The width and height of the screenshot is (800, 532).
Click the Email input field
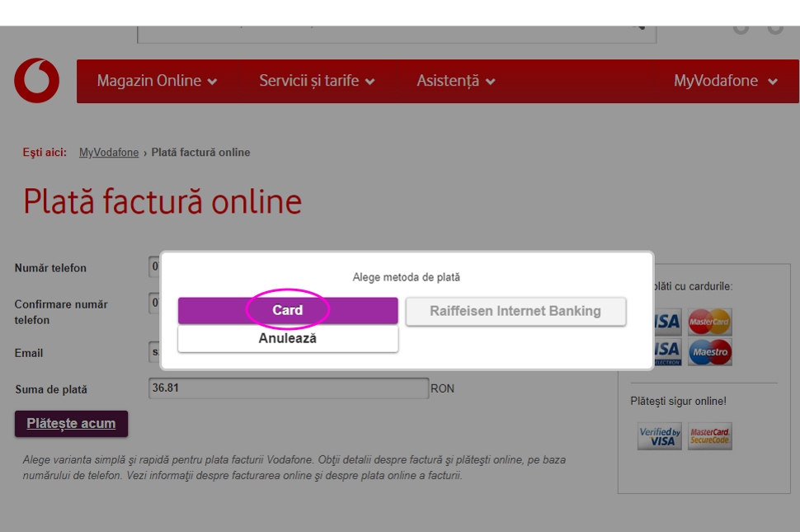[154, 352]
